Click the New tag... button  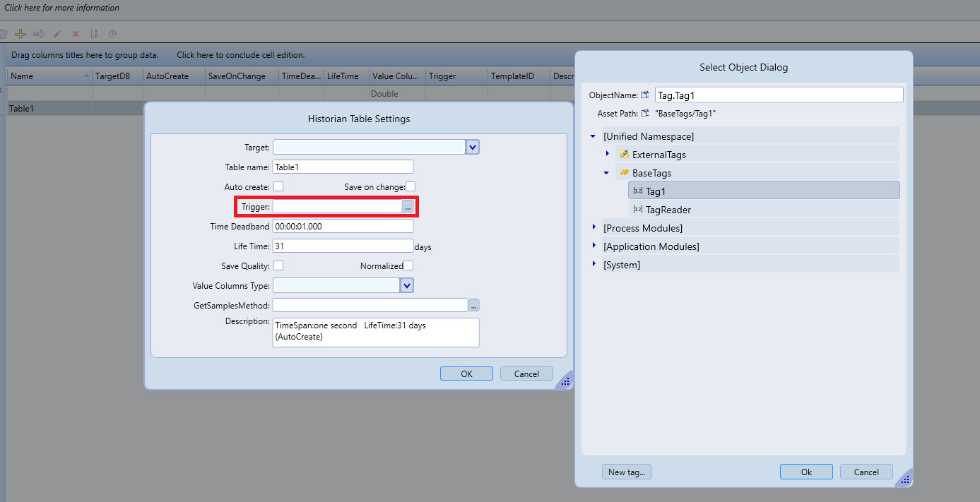tap(626, 472)
